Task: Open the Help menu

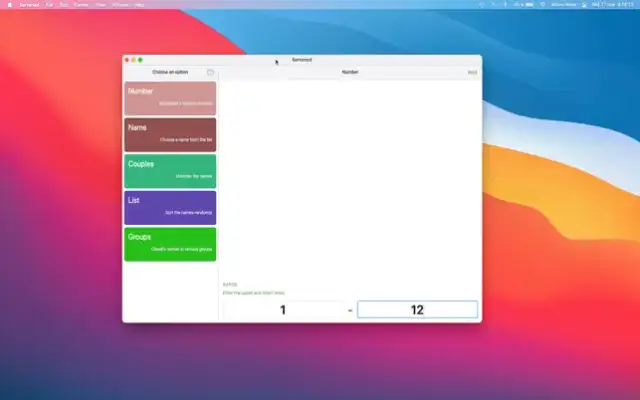Action: [x=139, y=5]
